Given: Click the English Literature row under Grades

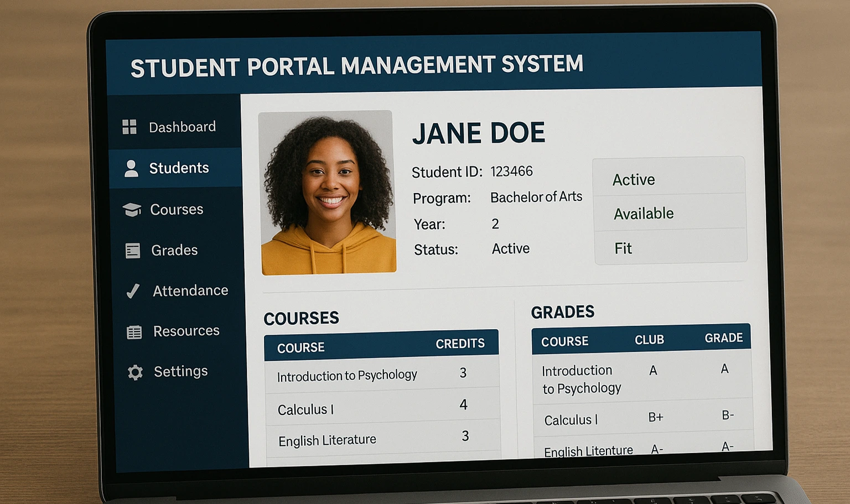Looking at the screenshot, I should click(588, 450).
